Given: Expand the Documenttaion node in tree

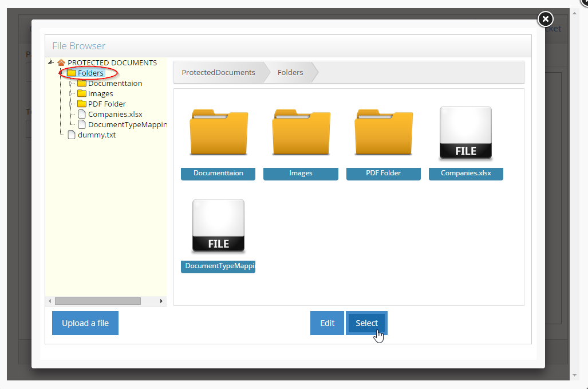Looking at the screenshot, I should point(72,84).
